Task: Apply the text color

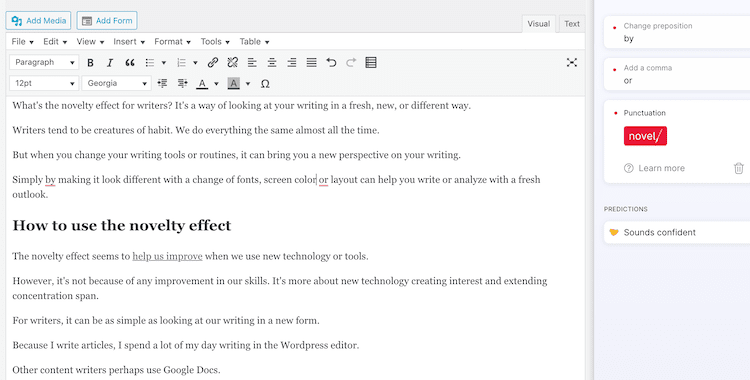Action: [x=202, y=84]
